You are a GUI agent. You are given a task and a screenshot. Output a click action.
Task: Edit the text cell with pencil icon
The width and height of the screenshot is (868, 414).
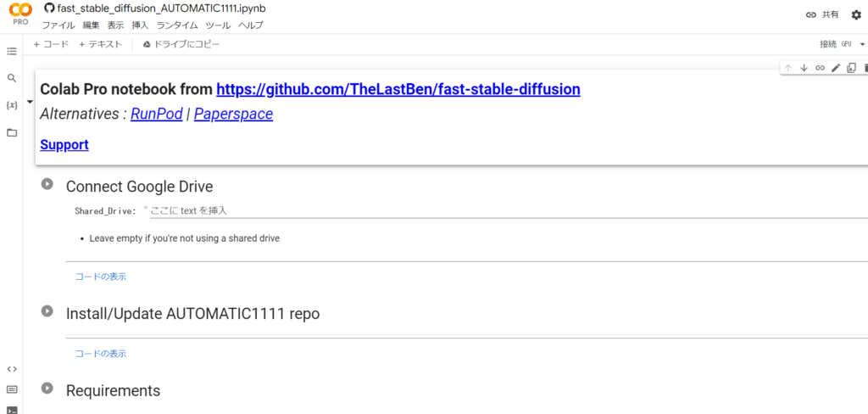(x=836, y=68)
